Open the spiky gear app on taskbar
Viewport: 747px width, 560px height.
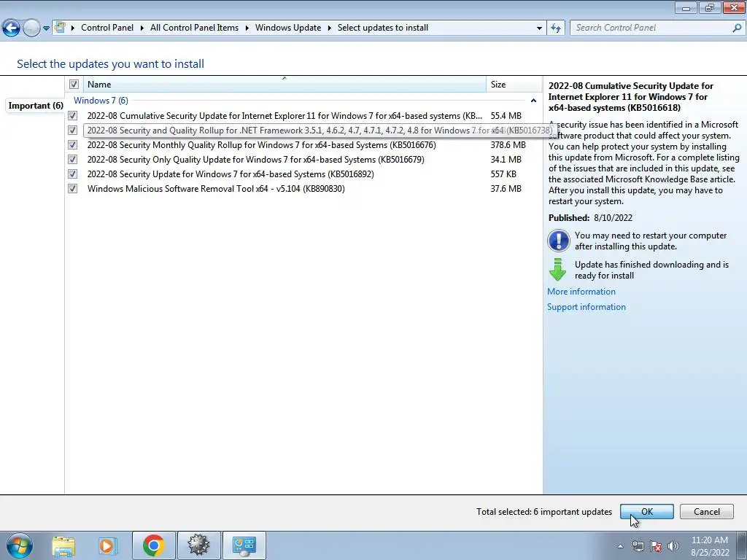[x=198, y=545]
